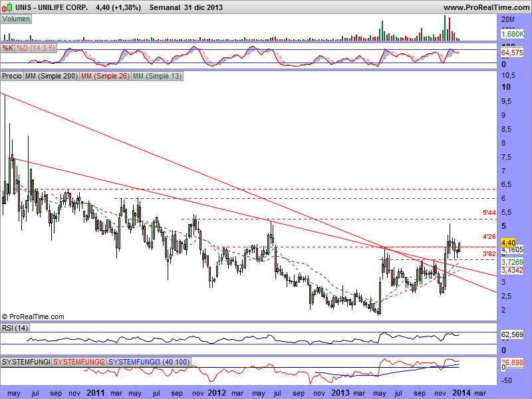The height and width of the screenshot is (399, 532).
Task: Open the %K stochastic indicator label
Action: [7, 49]
